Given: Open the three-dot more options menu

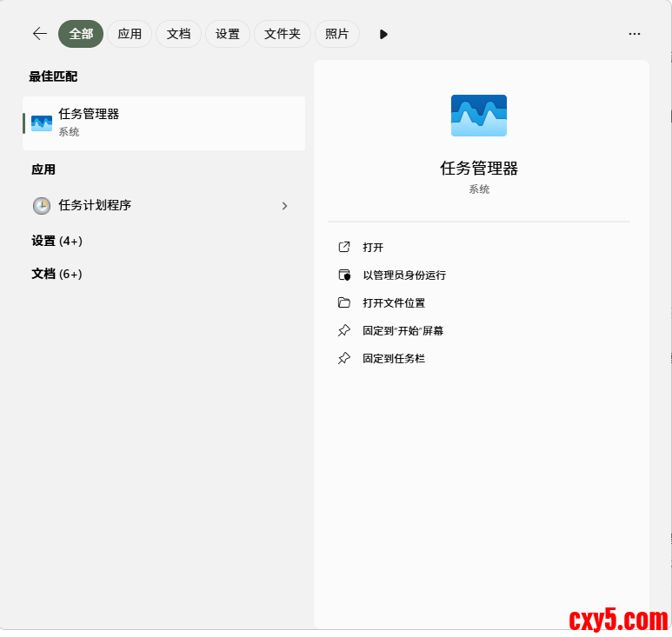Looking at the screenshot, I should click(x=635, y=34).
